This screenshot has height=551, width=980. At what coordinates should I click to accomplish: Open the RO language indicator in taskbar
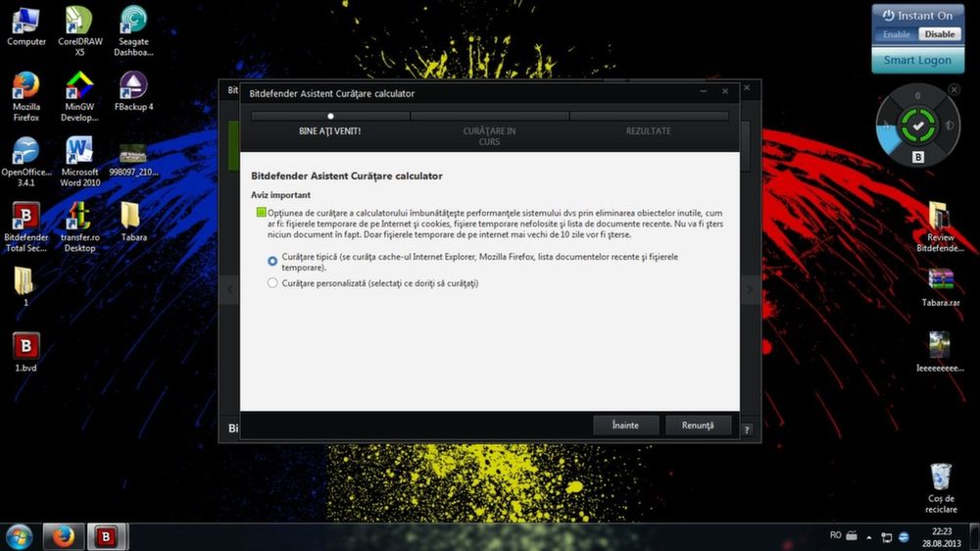(835, 536)
